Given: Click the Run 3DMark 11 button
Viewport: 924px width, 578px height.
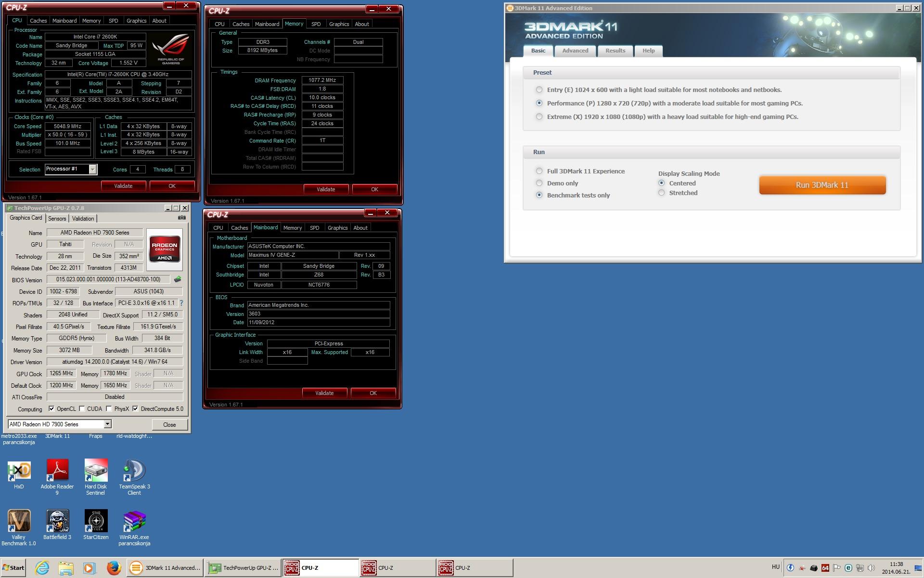Looking at the screenshot, I should point(822,185).
